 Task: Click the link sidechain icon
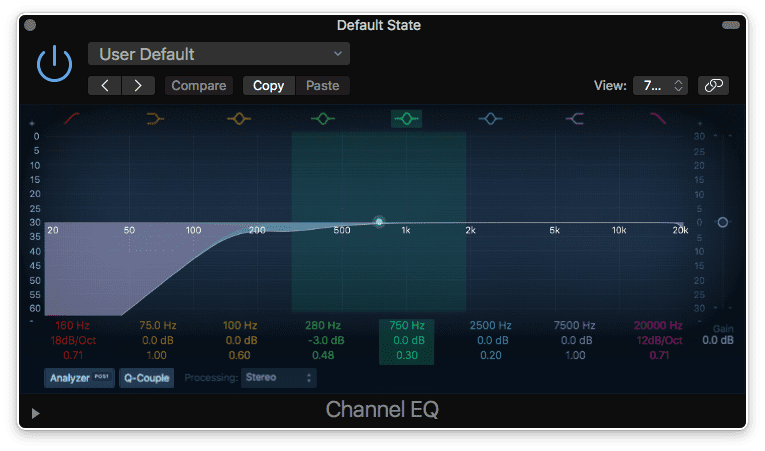(x=713, y=85)
